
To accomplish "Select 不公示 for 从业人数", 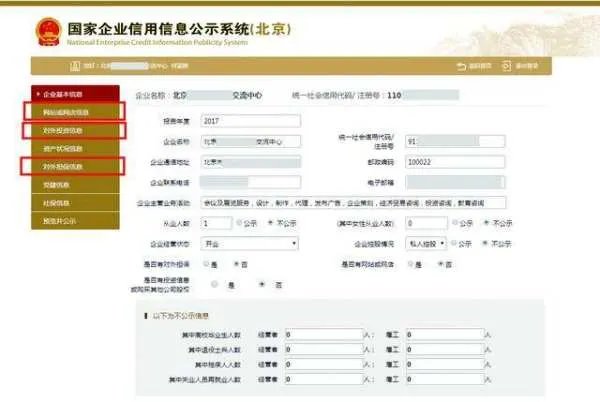I will [270, 222].
